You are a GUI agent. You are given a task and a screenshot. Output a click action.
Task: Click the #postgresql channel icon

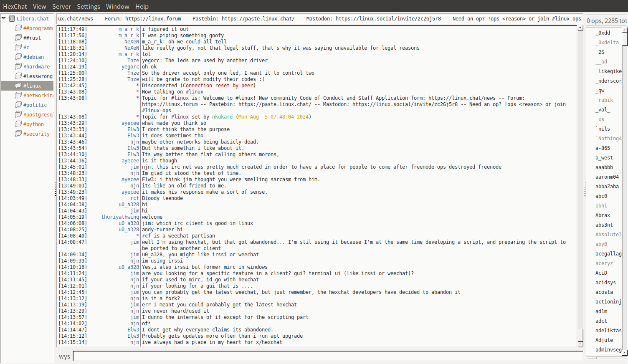(18, 114)
